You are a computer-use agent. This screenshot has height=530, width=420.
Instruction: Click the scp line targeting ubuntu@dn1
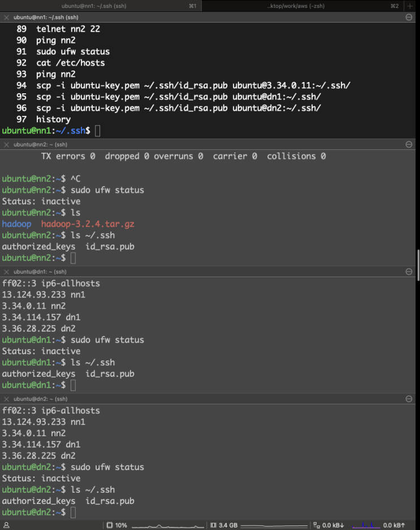[x=168, y=97]
